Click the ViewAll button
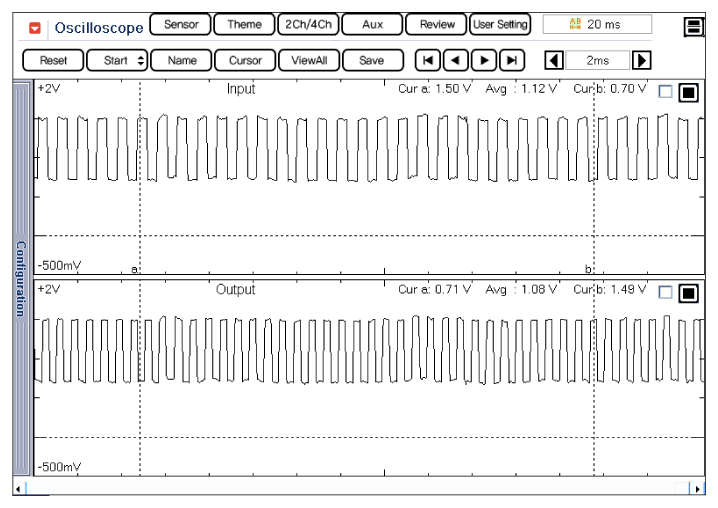 pyautogui.click(x=309, y=60)
